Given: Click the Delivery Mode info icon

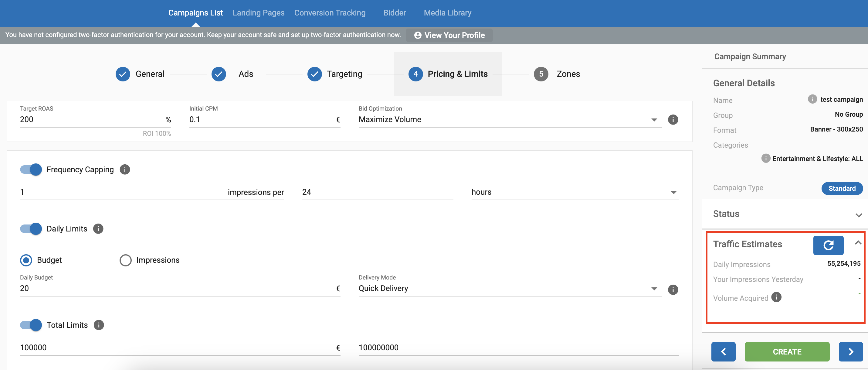Looking at the screenshot, I should 673,289.
